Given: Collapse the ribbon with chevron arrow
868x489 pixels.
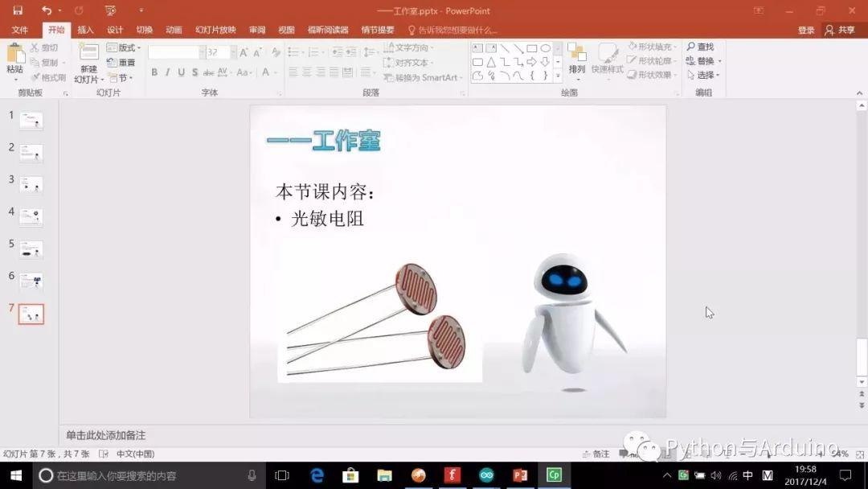Looking at the screenshot, I should pyautogui.click(x=859, y=93).
